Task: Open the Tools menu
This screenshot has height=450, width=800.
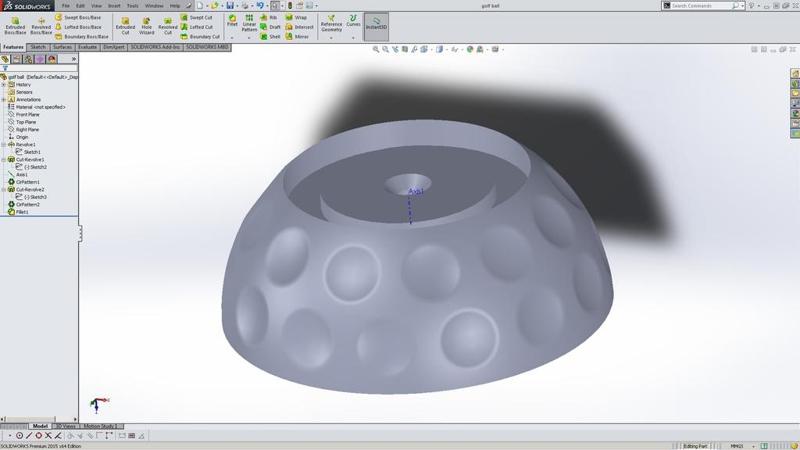Action: pyautogui.click(x=133, y=6)
